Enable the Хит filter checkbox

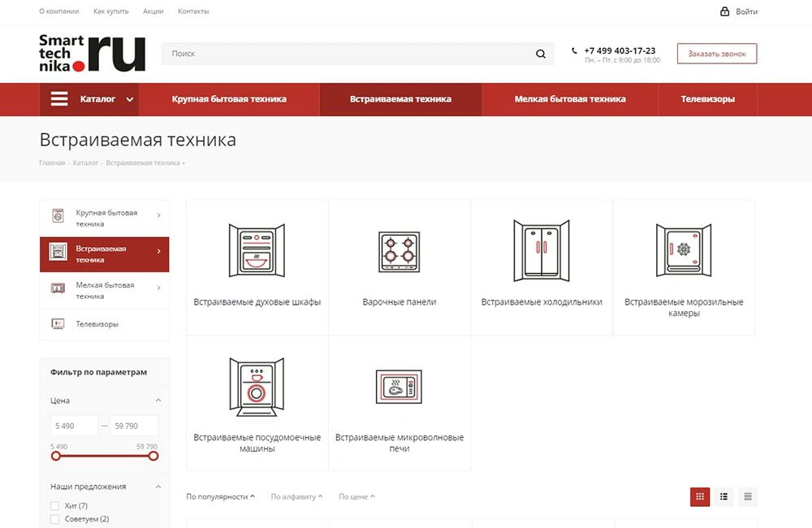[55, 506]
